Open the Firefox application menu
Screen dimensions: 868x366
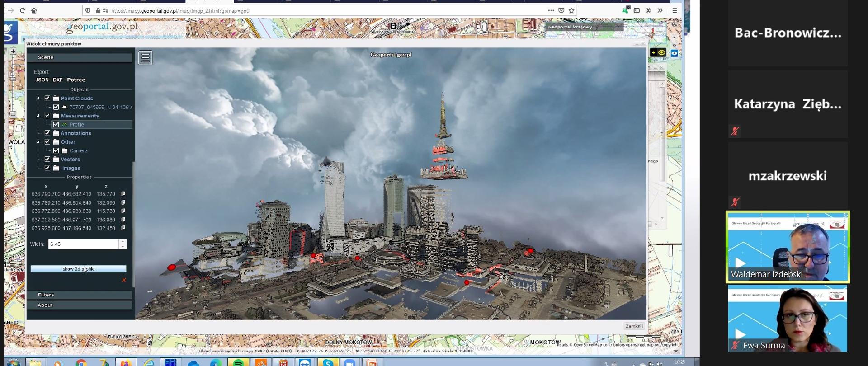pyautogui.click(x=675, y=10)
